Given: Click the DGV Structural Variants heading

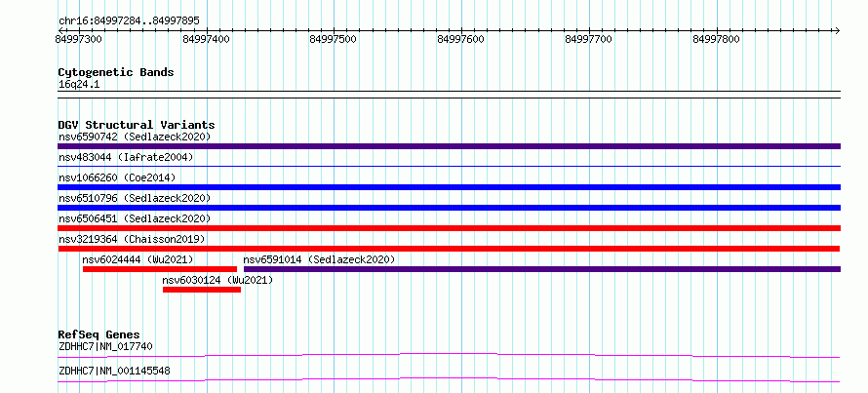Looking at the screenshot, I should click(137, 125).
